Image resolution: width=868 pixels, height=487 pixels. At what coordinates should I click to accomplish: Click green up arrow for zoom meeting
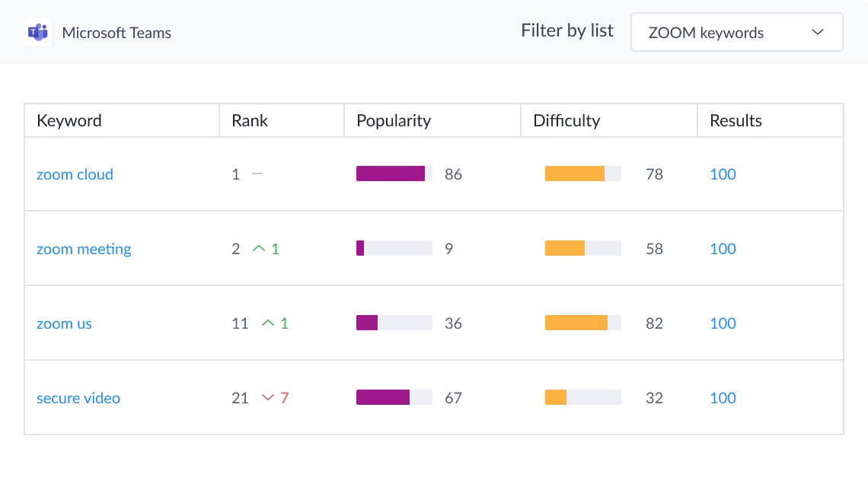(259, 249)
